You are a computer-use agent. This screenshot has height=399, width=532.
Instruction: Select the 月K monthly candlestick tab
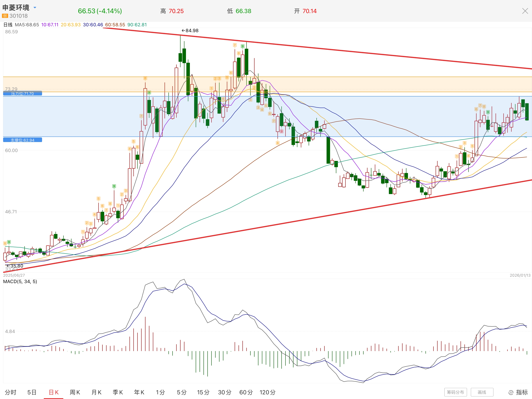96,393
